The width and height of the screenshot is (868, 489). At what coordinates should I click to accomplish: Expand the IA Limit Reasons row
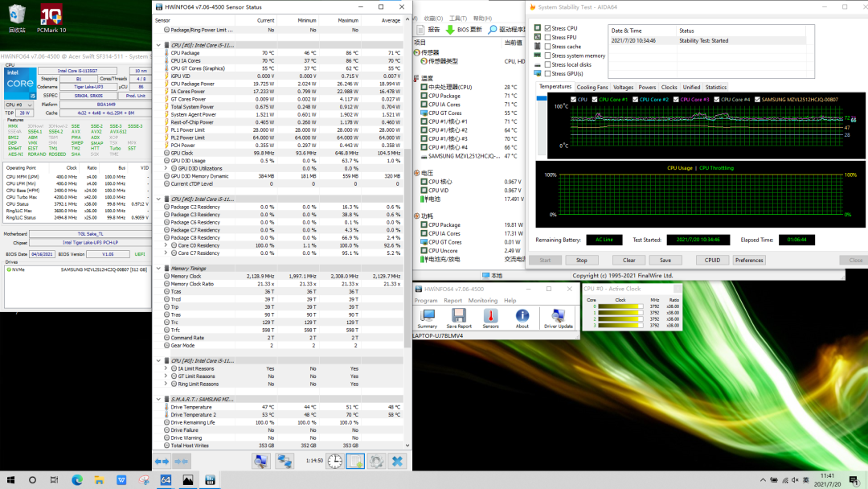pyautogui.click(x=166, y=368)
